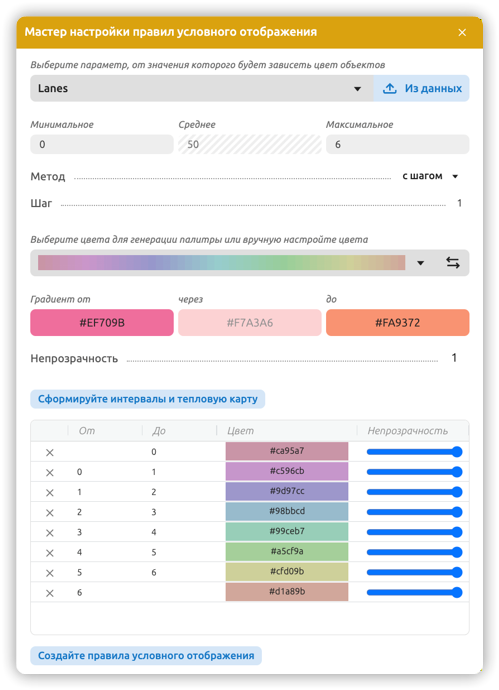Click the upload icon next to 'Из данных'
Viewport: 499px width, 690px height.
click(389, 88)
